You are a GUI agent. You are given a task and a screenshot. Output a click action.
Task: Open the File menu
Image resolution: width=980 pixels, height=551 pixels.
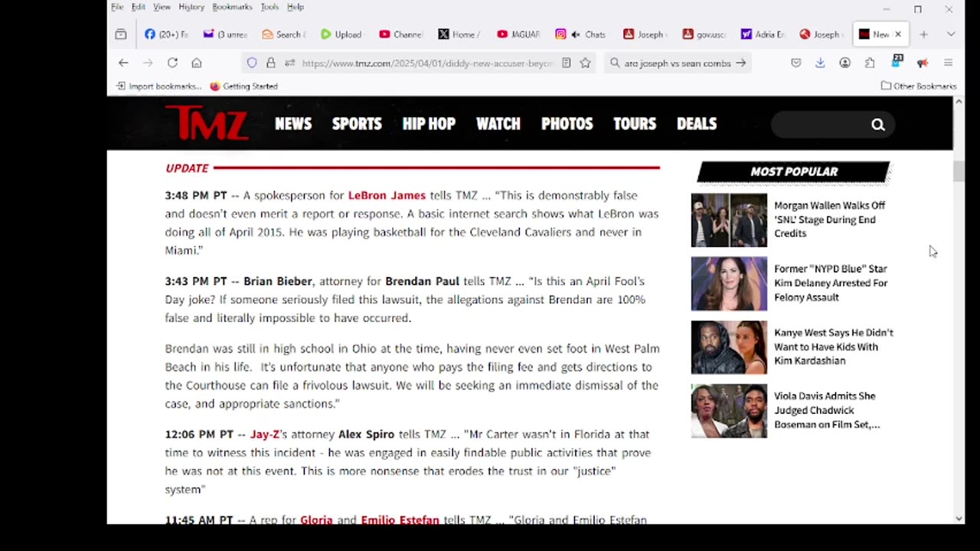click(117, 7)
